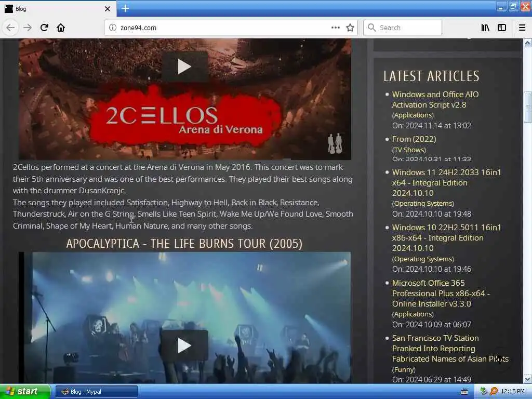Click the Applications category under Activation Script
The height and width of the screenshot is (399, 532).
click(x=413, y=115)
